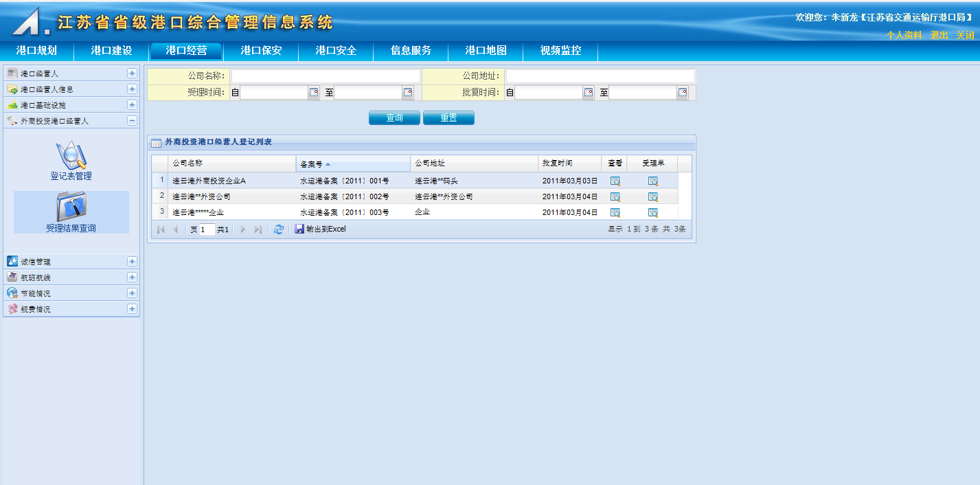Open calendar picker for 受理时间 start date
This screenshot has height=485, width=980.
point(314,93)
